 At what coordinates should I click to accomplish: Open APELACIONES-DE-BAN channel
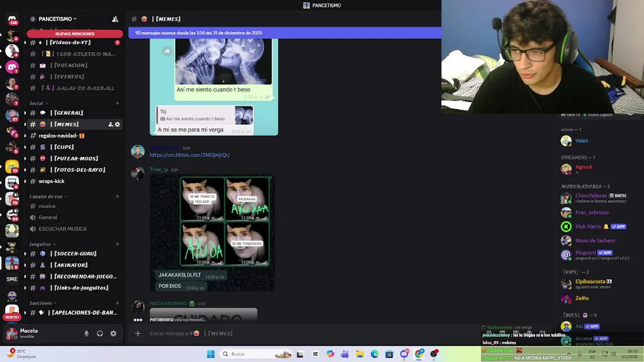75,313
